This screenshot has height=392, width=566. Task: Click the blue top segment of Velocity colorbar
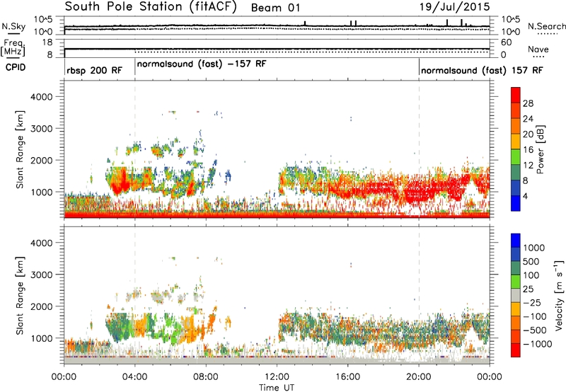tap(516, 241)
